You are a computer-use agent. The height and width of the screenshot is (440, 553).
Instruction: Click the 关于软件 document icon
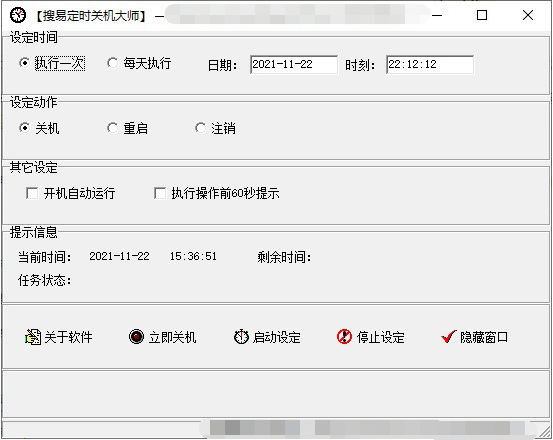click(33, 337)
